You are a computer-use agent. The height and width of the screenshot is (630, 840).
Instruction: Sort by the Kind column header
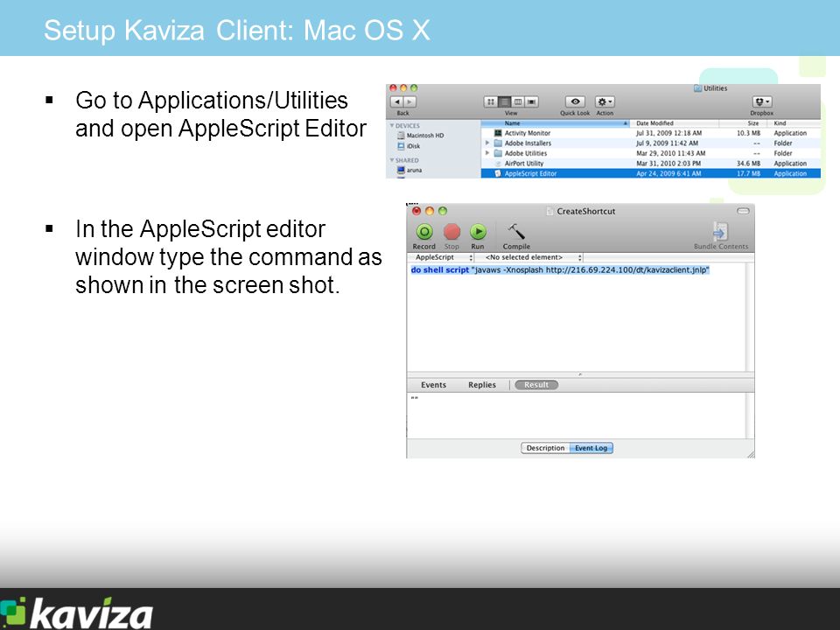(x=794, y=123)
